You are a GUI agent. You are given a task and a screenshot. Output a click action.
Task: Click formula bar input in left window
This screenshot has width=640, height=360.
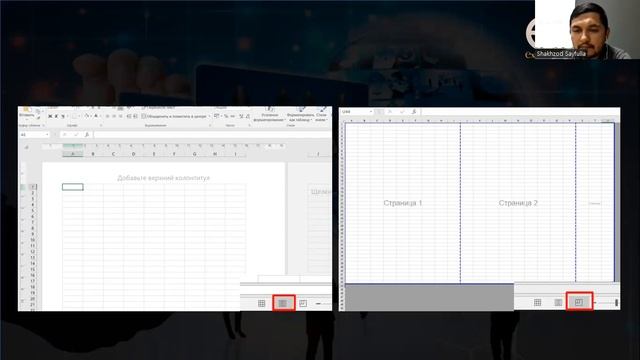[x=212, y=134]
